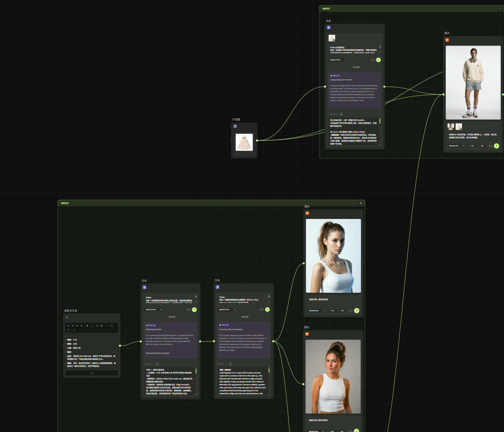
Task: Open Gemini 3 Pro dropdown on hoodie text node
Action: [338, 60]
